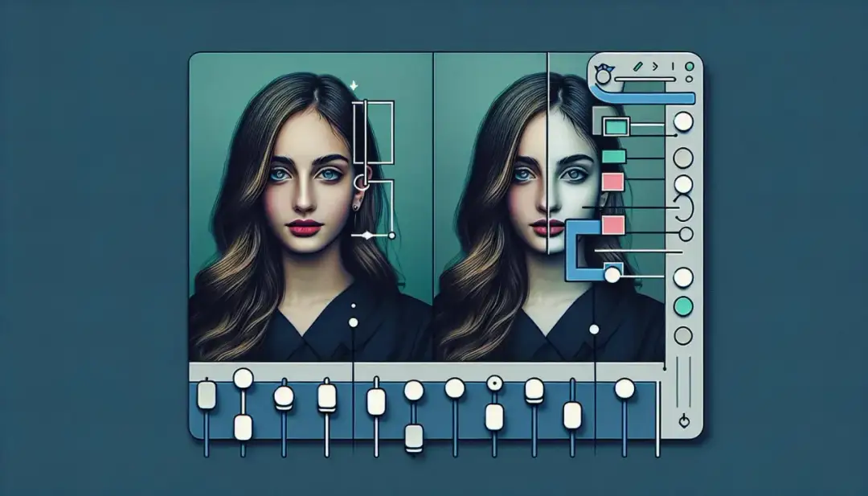
Task: Click the sparkle icon above left portrait
Action: tap(354, 84)
